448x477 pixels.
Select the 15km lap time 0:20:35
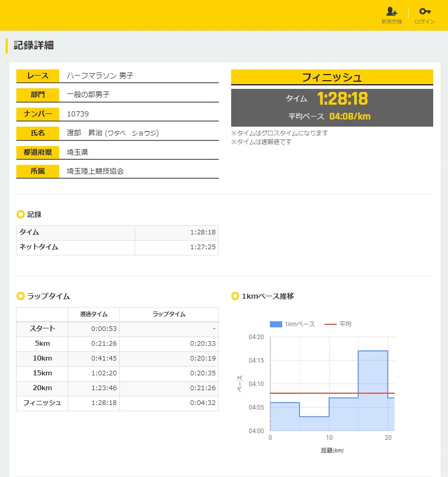tap(203, 373)
